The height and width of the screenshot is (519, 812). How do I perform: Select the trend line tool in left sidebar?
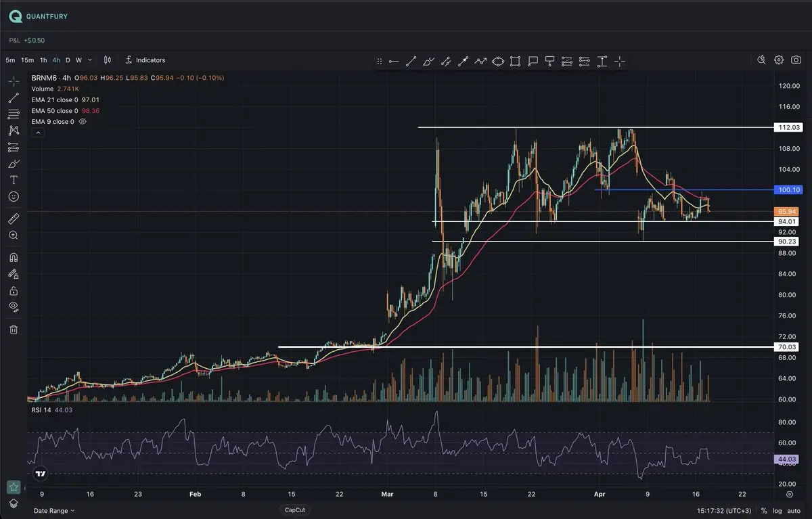[x=14, y=97]
